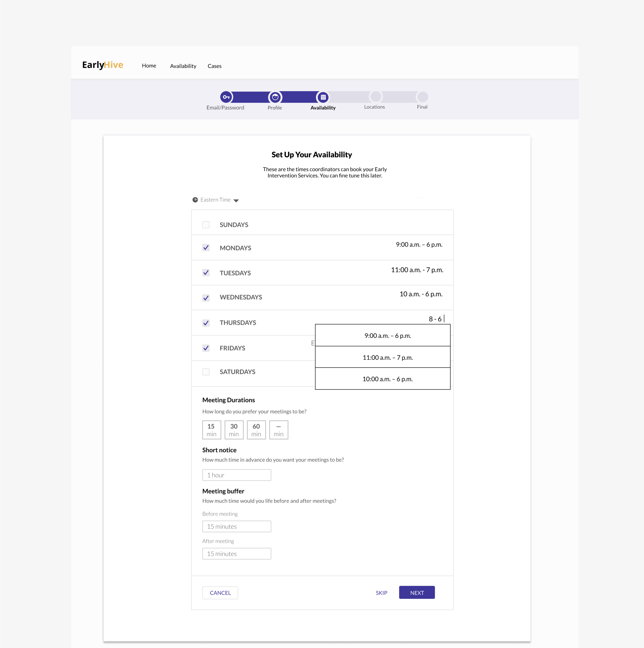This screenshot has width=644, height=648.
Task: Edit Mondays hours 9:00 a.m. – 6 p.m.
Action: pos(419,245)
